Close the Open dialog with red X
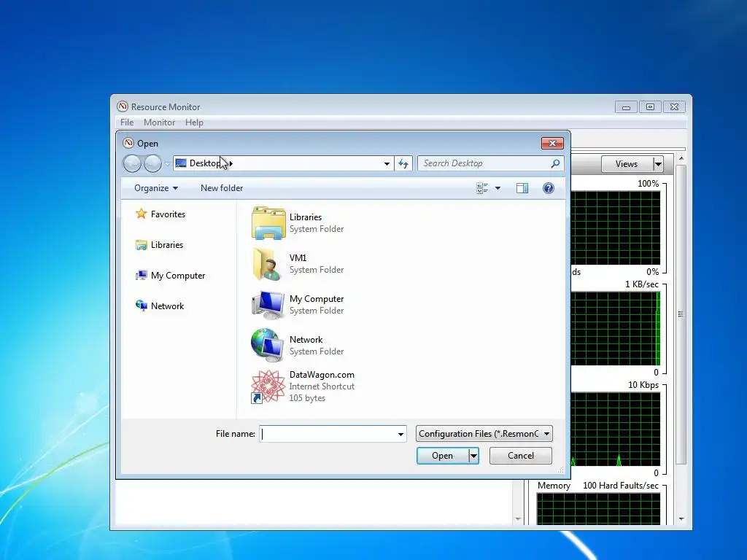 click(553, 144)
